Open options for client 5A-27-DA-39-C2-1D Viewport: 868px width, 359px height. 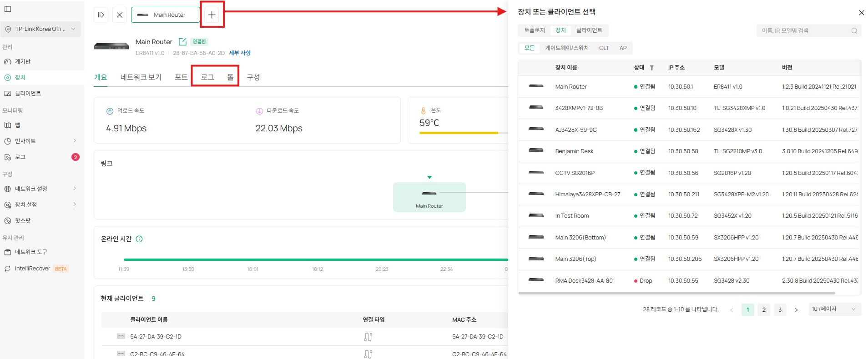(x=121, y=336)
